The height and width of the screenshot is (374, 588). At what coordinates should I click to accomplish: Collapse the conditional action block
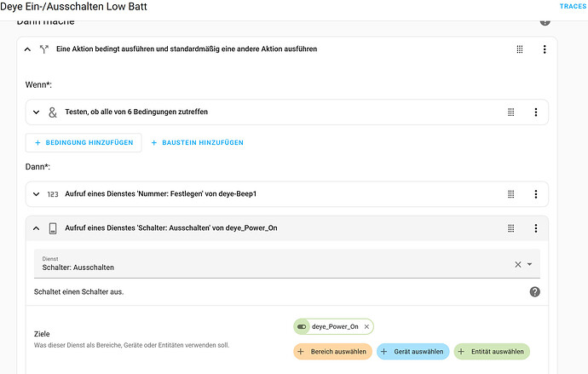[27, 49]
